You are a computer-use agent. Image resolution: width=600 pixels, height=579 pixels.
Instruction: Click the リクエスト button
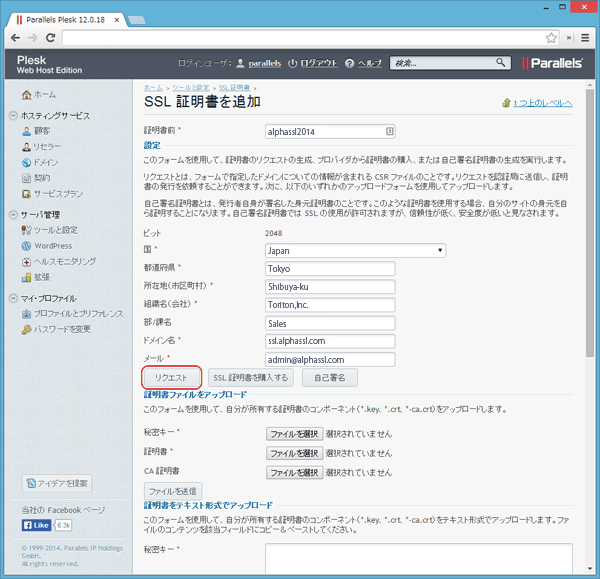[171, 378]
